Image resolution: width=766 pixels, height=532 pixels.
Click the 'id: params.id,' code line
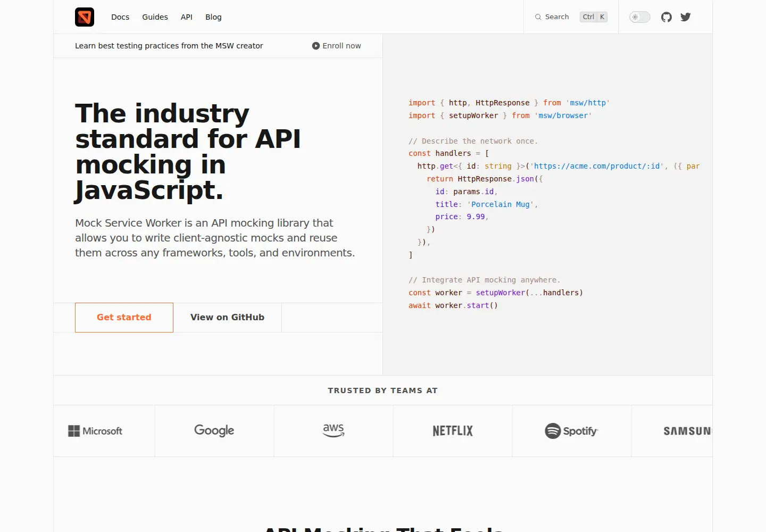(x=467, y=192)
